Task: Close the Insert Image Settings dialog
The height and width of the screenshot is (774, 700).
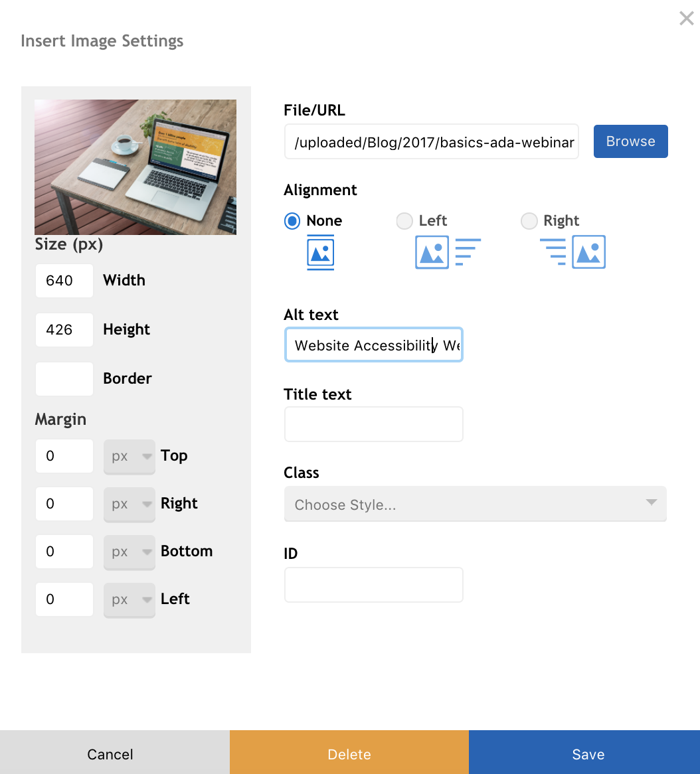Action: pyautogui.click(x=686, y=18)
